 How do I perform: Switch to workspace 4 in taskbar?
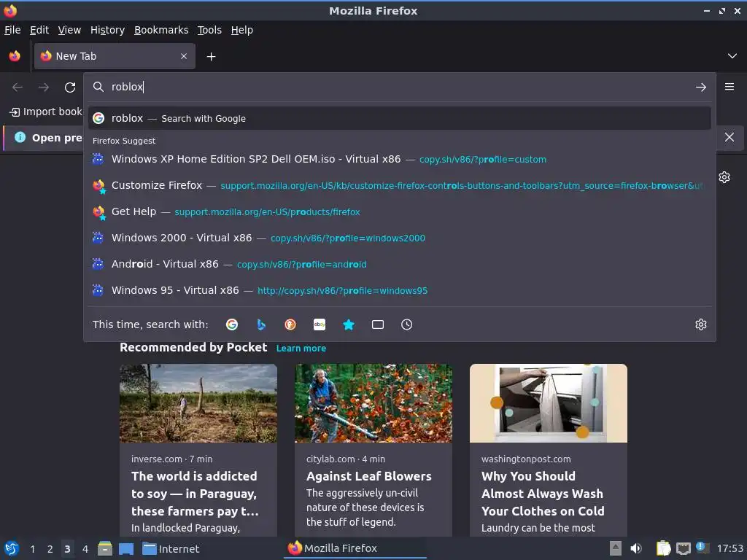click(x=85, y=549)
